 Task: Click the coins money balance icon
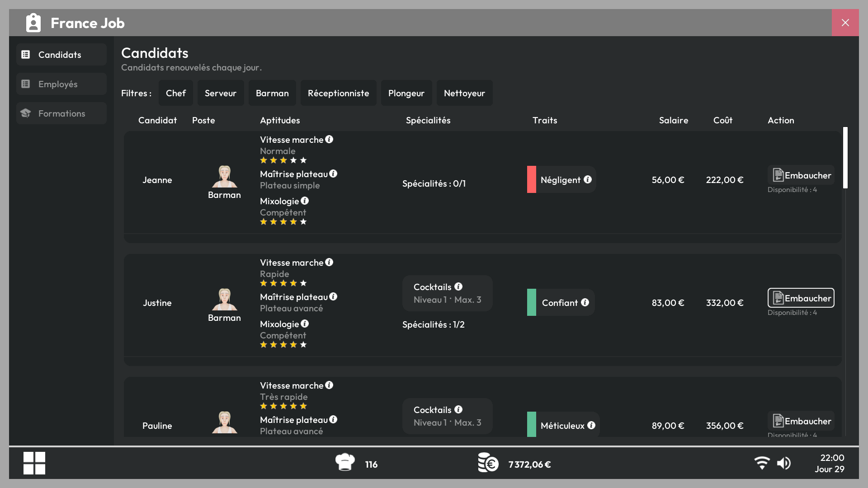488,462
